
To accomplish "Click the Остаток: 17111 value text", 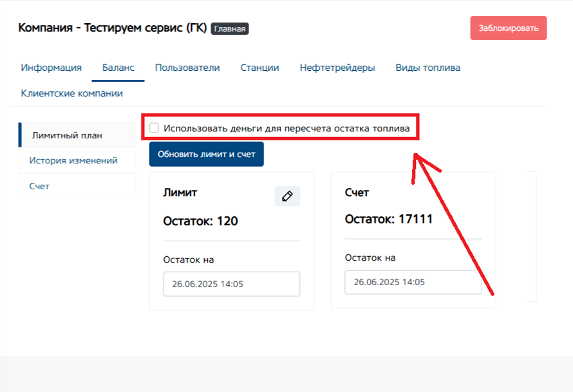I will [389, 219].
